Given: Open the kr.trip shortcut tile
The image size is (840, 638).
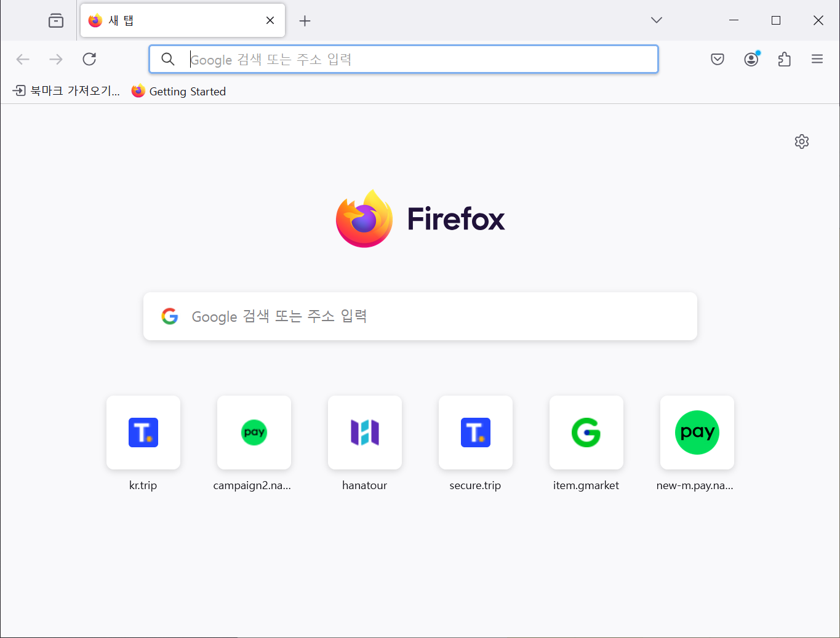Looking at the screenshot, I should [143, 433].
